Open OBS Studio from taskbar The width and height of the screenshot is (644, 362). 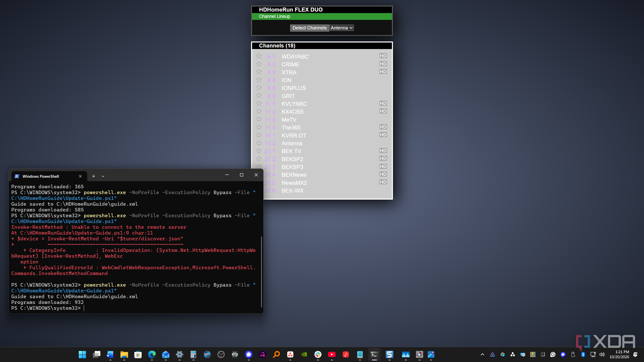(x=221, y=354)
